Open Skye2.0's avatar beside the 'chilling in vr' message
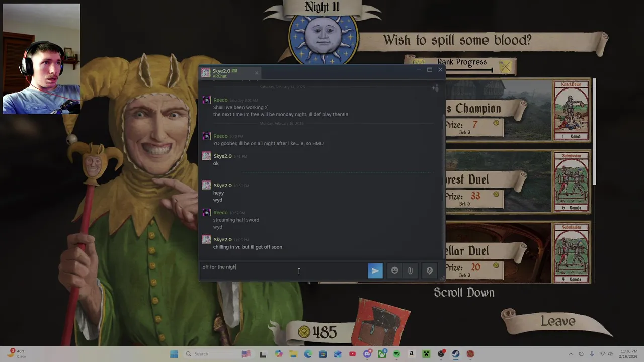This screenshot has width=644, height=362. pos(206,240)
